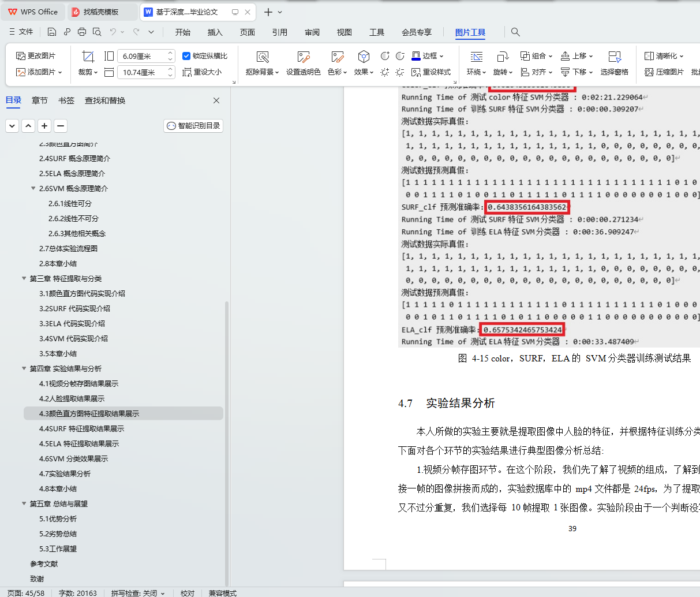This screenshot has height=597, width=700.
Task: Click the outline add plus button
Action: coord(44,126)
